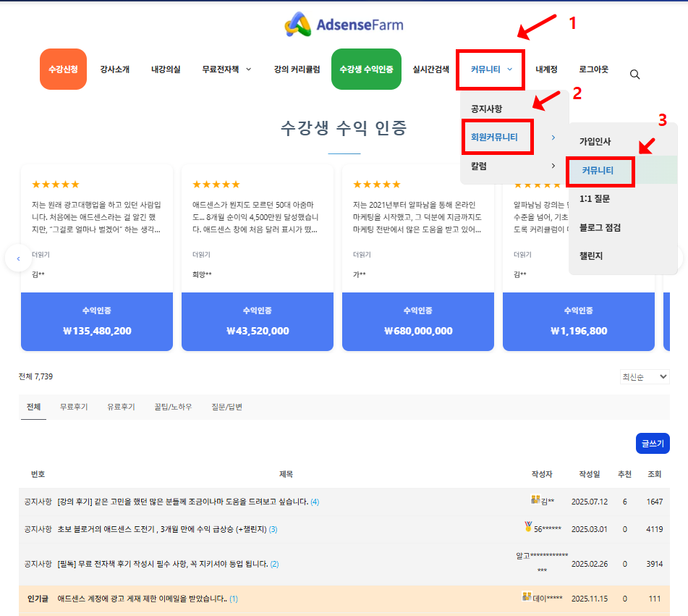
Task: Select the 전체 tab
Action: [x=34, y=407]
